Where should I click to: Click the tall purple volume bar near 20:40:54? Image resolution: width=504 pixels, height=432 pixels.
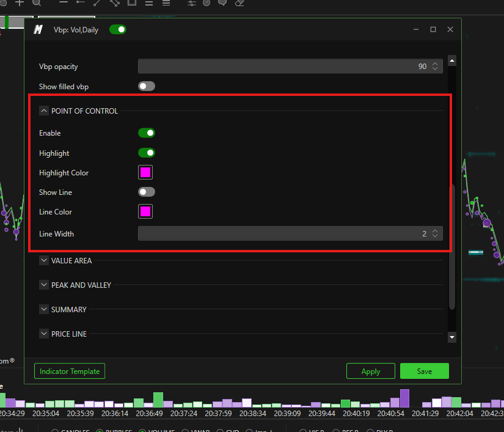pyautogui.click(x=404, y=398)
